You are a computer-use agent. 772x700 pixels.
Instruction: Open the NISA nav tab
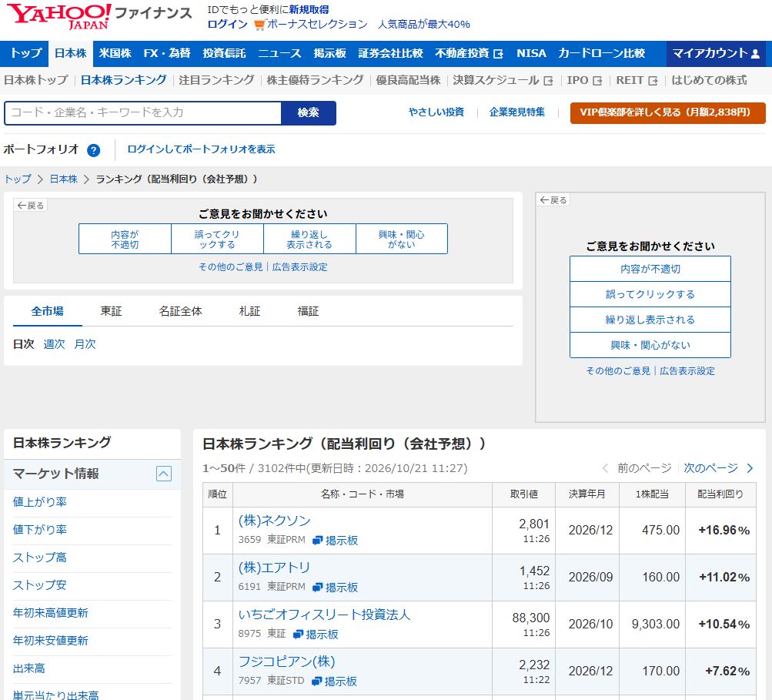coord(531,53)
